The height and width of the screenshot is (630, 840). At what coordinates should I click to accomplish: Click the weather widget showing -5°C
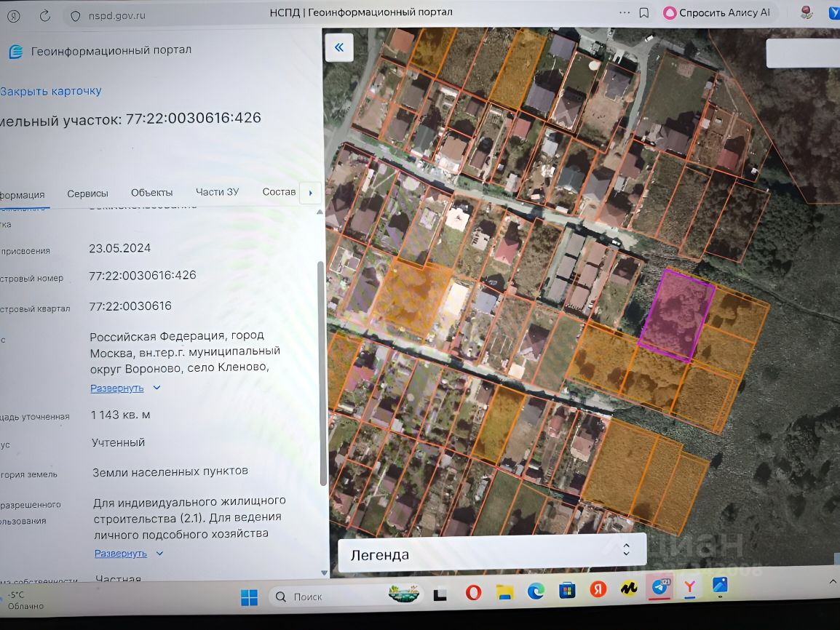[24, 600]
